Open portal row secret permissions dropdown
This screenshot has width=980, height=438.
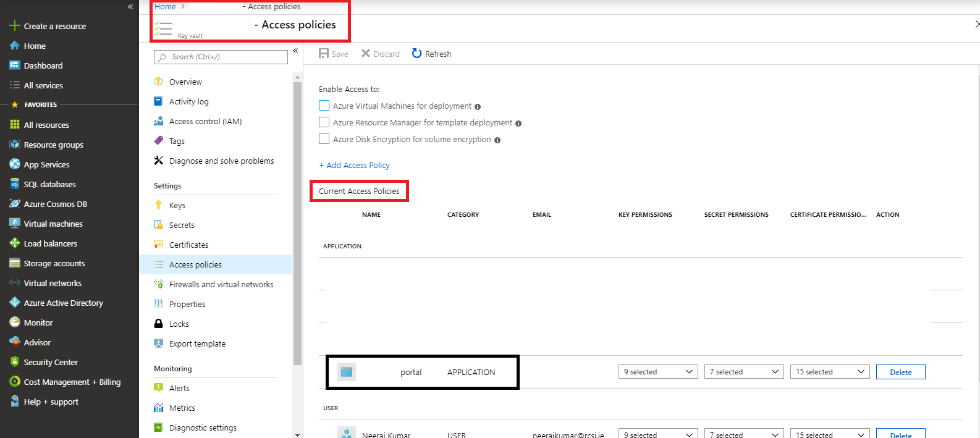744,372
